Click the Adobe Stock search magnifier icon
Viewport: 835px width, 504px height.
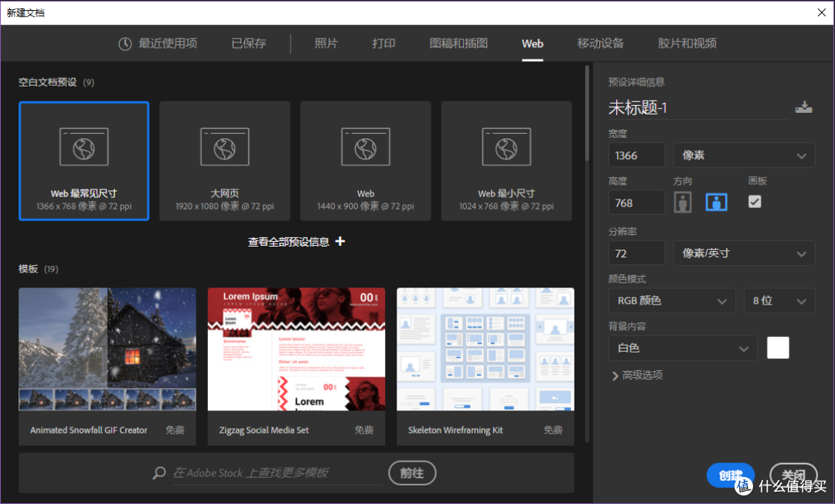(x=158, y=472)
